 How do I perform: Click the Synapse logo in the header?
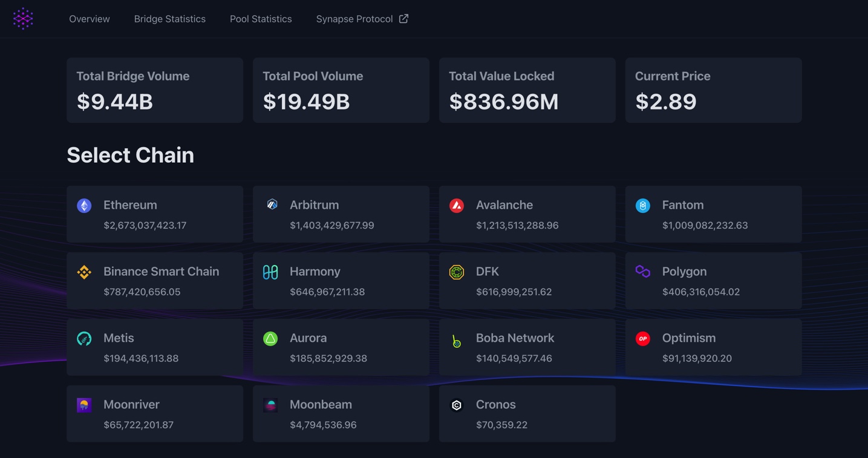coord(23,19)
